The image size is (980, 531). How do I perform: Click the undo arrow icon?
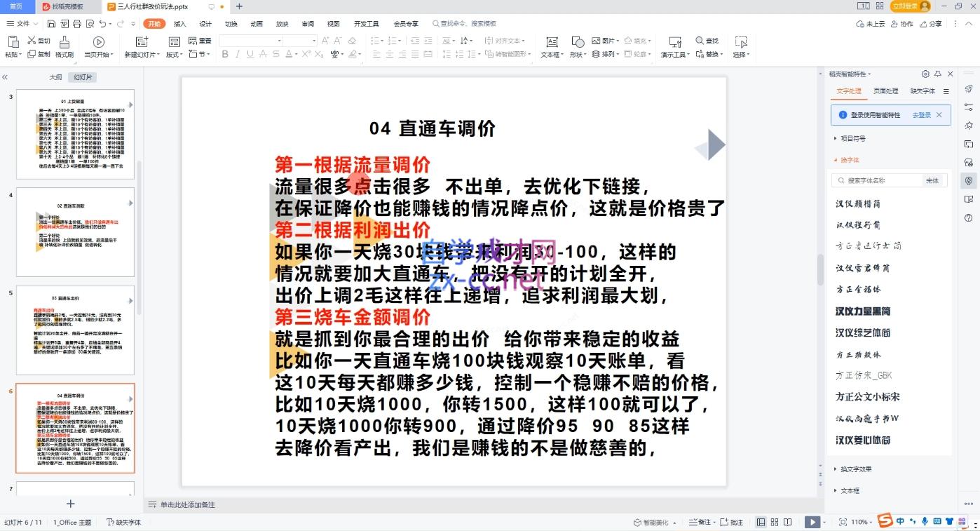click(x=102, y=24)
